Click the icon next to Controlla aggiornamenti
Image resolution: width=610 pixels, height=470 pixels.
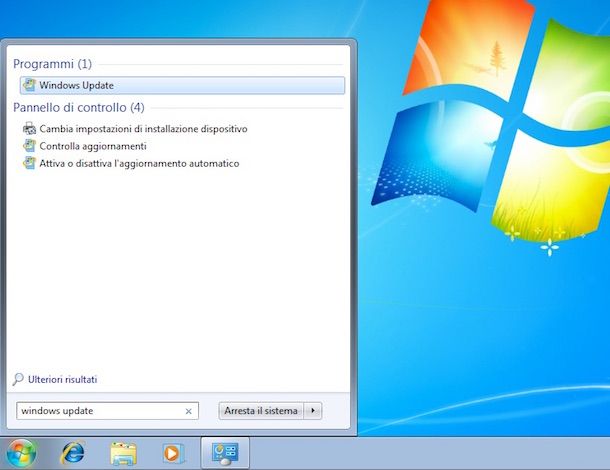point(29,146)
